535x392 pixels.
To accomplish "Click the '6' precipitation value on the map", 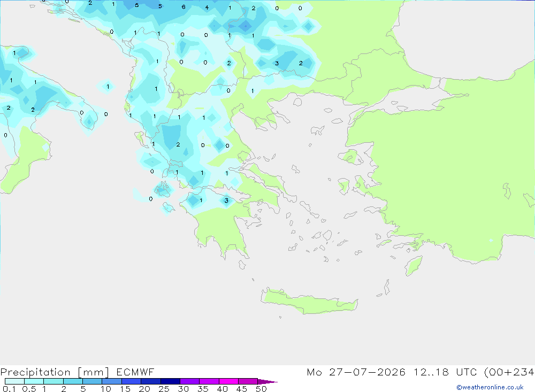I will click(184, 7).
